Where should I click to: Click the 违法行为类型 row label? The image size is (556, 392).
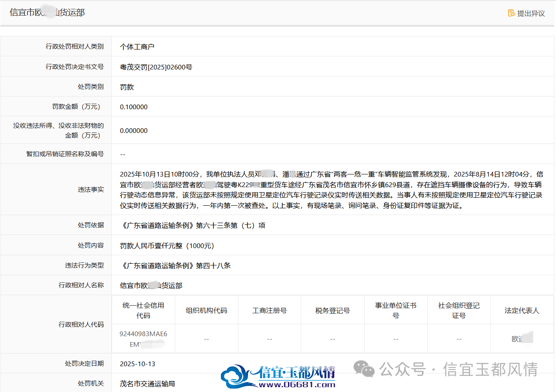pos(84,265)
